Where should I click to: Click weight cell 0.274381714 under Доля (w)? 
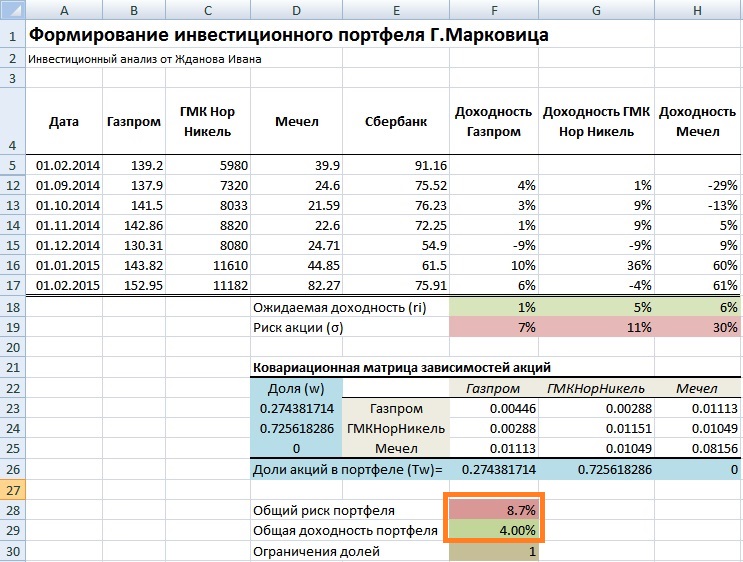(297, 408)
